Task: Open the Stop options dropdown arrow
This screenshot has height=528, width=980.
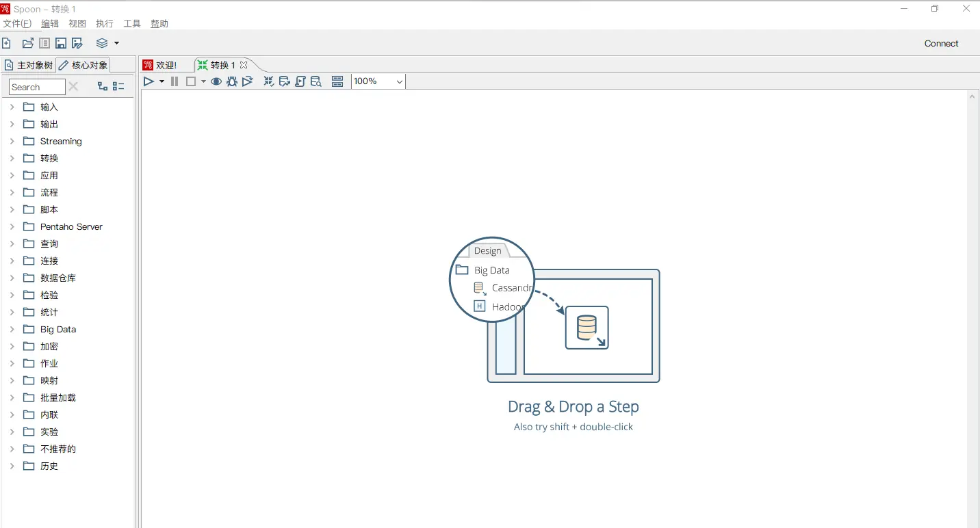Action: (203, 81)
